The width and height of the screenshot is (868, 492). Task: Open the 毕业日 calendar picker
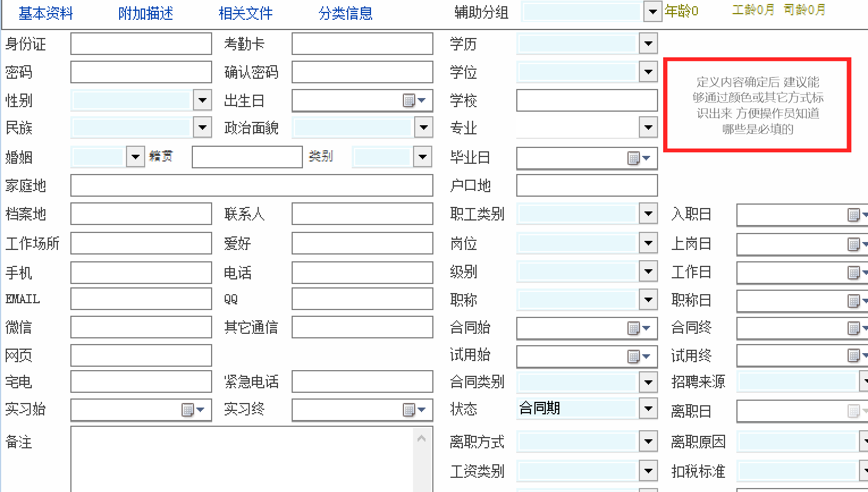pos(638,158)
